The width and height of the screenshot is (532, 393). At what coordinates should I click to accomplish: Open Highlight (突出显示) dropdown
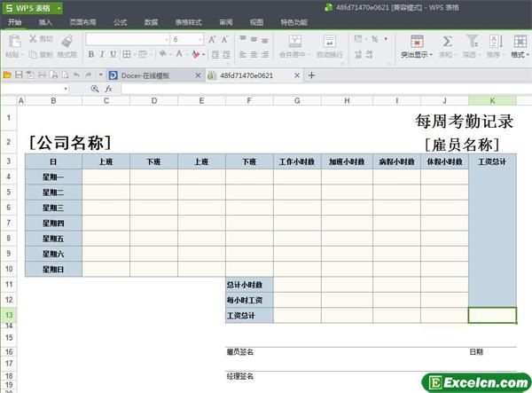(417, 46)
